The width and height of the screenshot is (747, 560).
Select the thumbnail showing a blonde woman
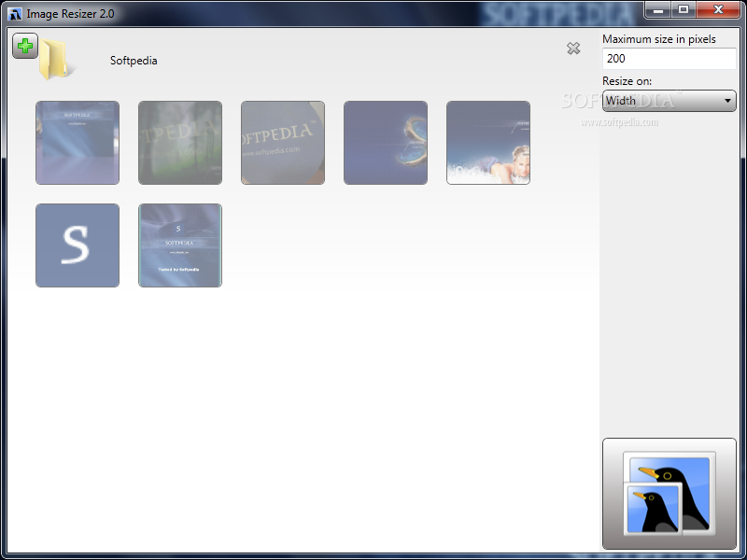[x=488, y=143]
